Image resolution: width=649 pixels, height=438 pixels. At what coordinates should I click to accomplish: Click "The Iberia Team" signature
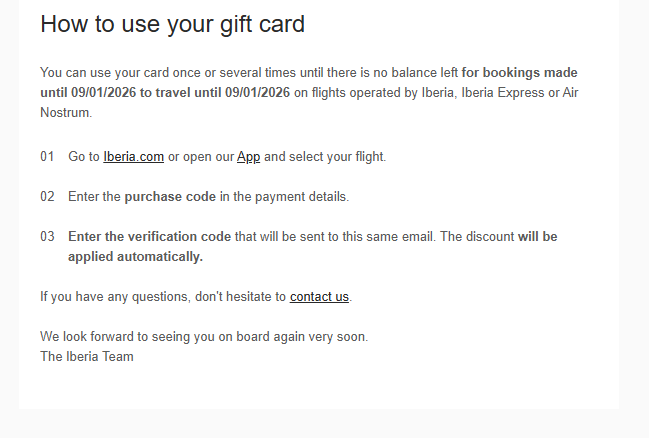87,356
